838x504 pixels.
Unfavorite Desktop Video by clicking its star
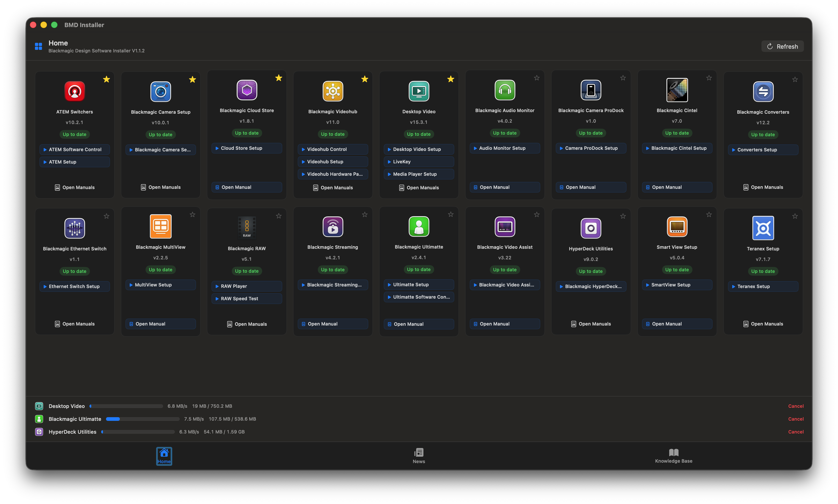(451, 79)
